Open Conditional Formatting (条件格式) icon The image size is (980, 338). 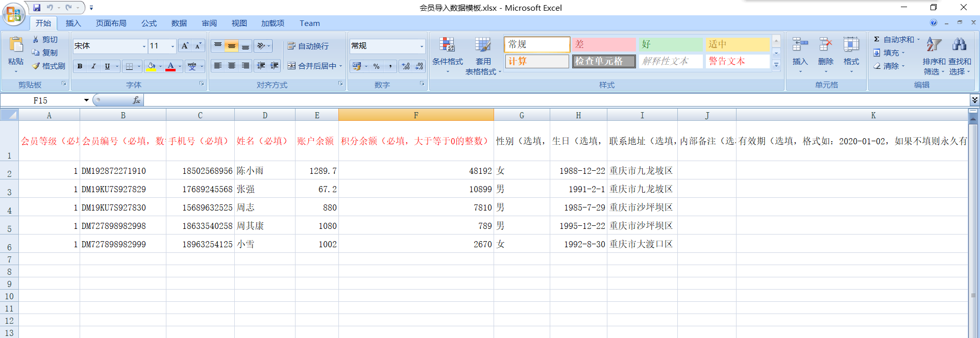[447, 46]
